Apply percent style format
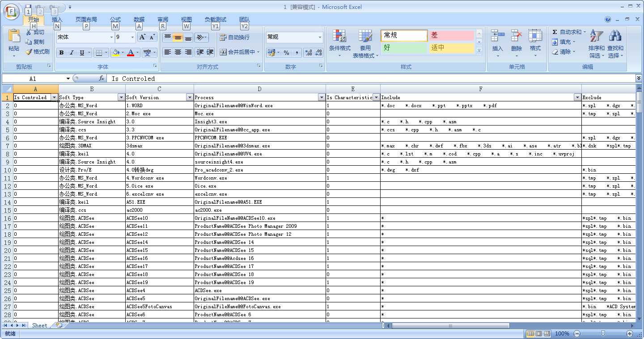This screenshot has height=339, width=644. tap(286, 53)
